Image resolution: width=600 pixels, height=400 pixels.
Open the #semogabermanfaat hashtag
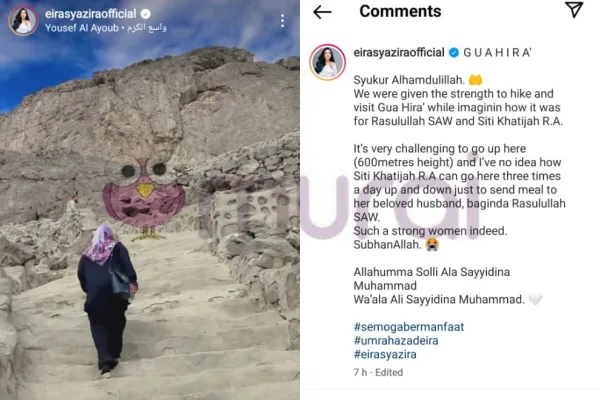[x=409, y=327]
